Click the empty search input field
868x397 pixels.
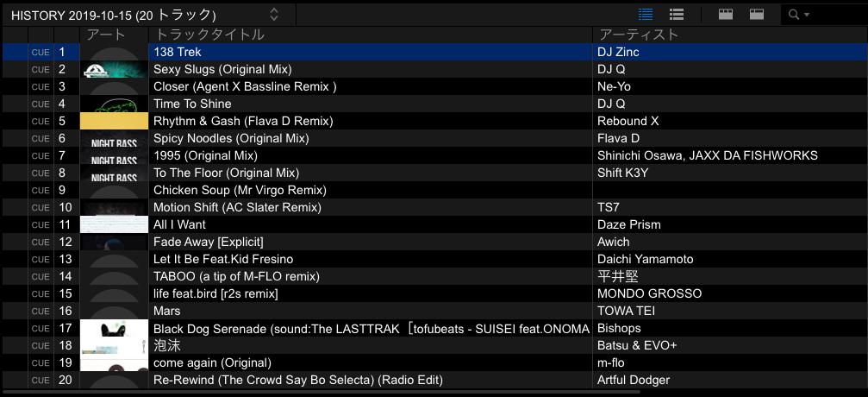(839, 15)
